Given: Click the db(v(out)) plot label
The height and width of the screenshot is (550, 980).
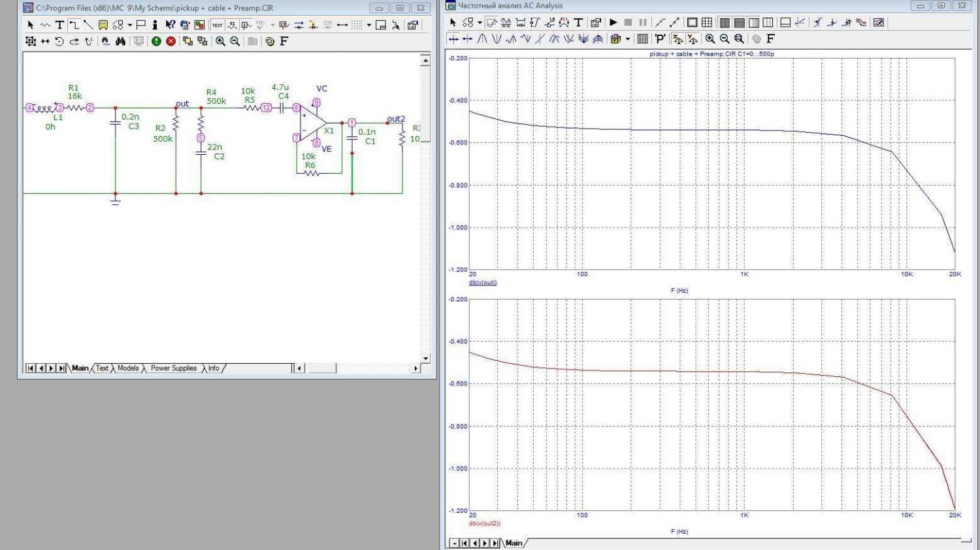Looking at the screenshot, I should 483,283.
